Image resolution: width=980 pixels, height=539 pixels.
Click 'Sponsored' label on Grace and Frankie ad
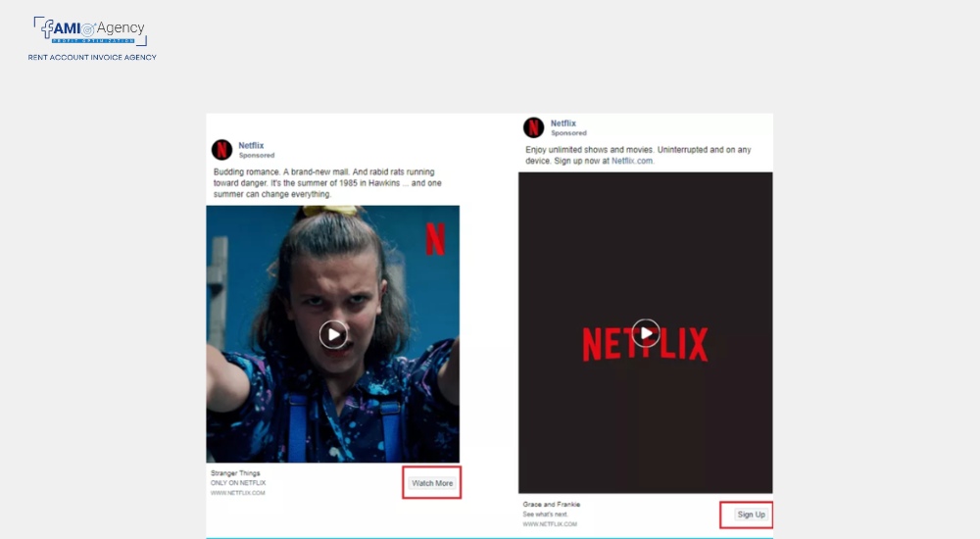(568, 133)
